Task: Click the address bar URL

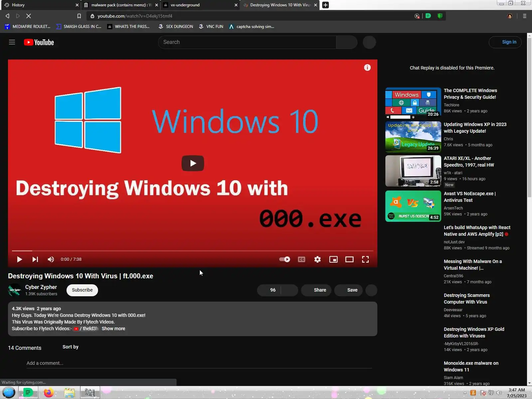Action: [135, 16]
